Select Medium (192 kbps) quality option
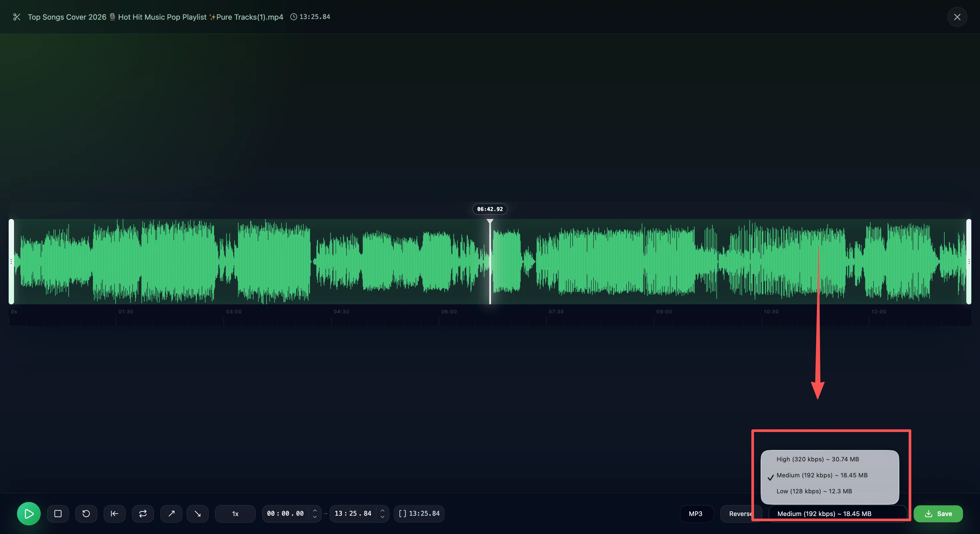The image size is (980, 534). [x=830, y=475]
